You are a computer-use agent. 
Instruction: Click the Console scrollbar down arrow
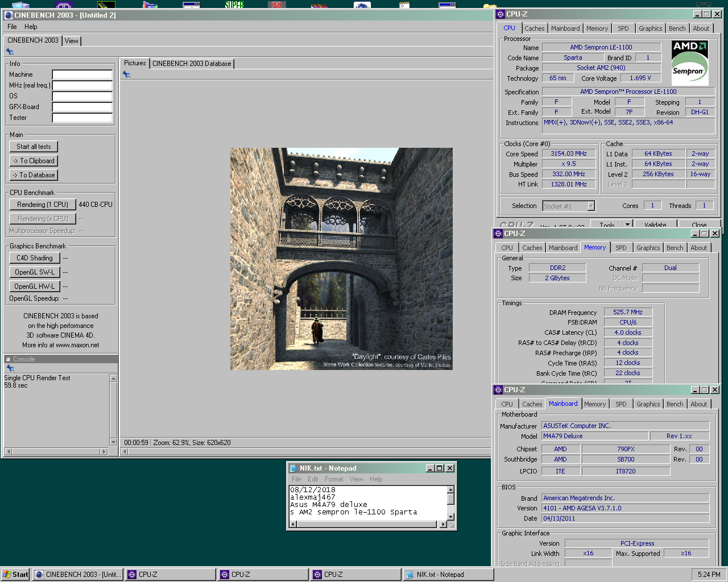pyautogui.click(x=113, y=442)
